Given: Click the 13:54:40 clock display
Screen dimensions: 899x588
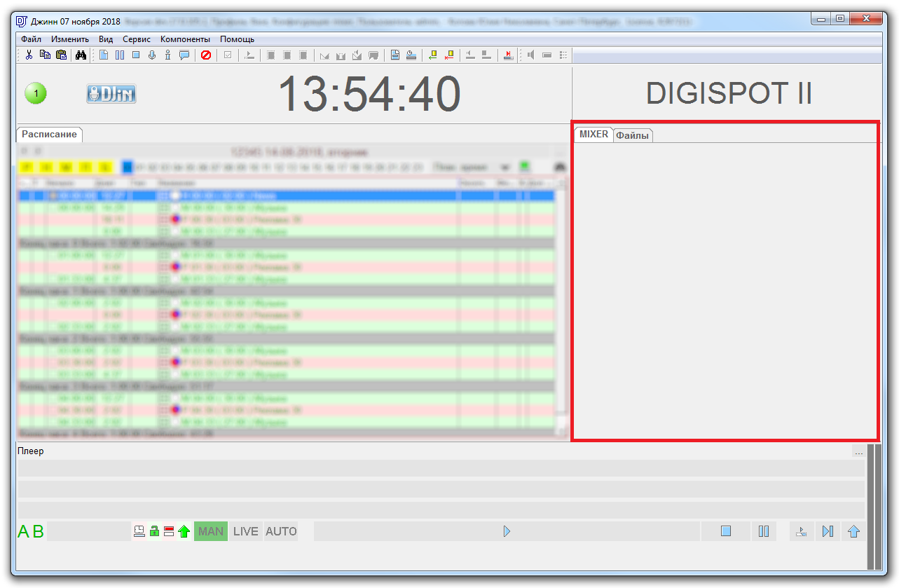Looking at the screenshot, I should (x=369, y=94).
